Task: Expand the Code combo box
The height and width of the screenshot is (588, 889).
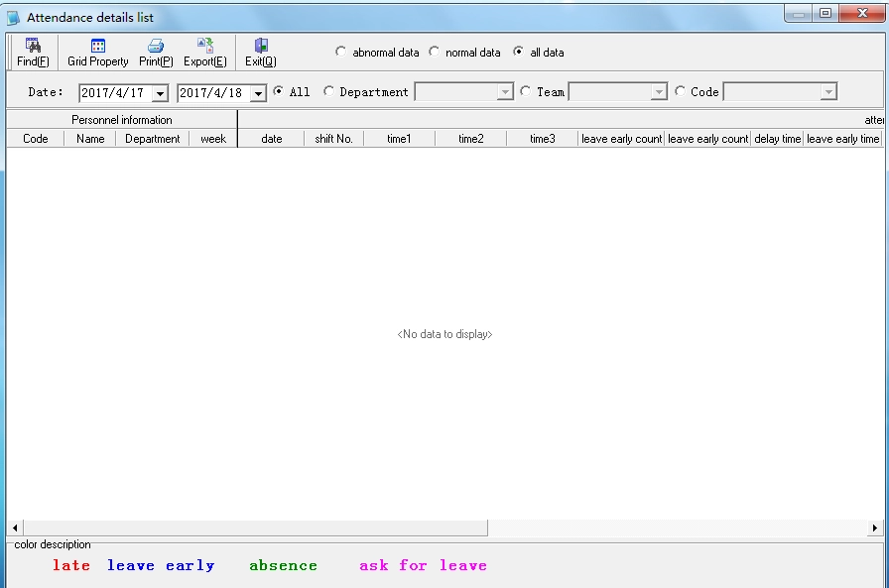Action: 828,92
